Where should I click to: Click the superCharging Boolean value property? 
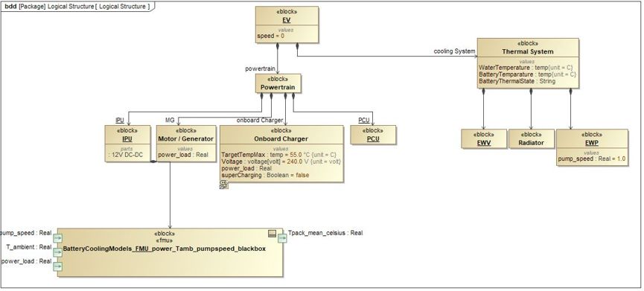click(x=265, y=175)
